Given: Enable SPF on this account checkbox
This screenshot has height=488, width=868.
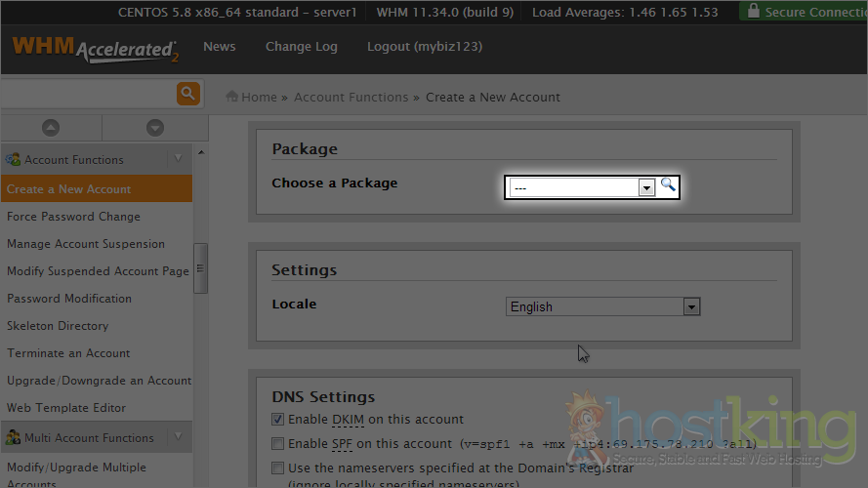Looking at the screenshot, I should pos(279,444).
